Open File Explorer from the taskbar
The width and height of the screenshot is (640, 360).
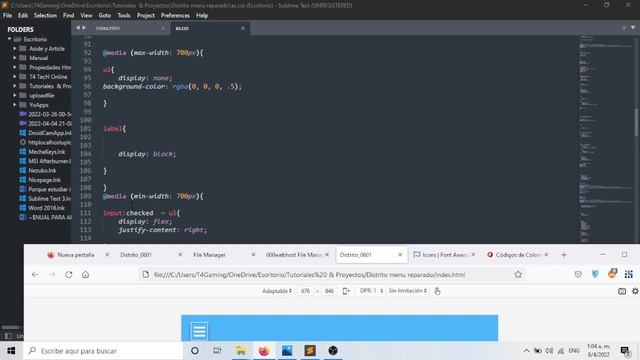pos(241,351)
